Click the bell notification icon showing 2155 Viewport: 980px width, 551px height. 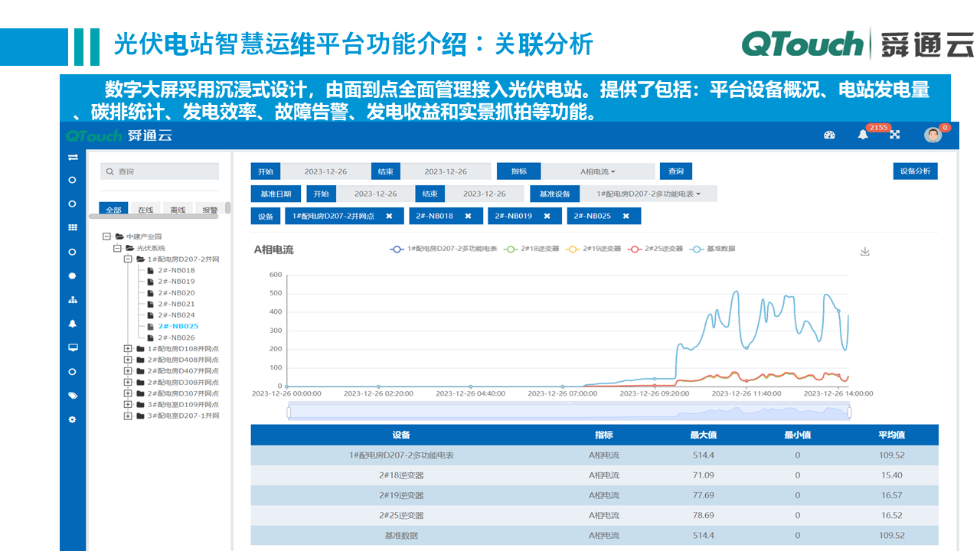pos(862,134)
